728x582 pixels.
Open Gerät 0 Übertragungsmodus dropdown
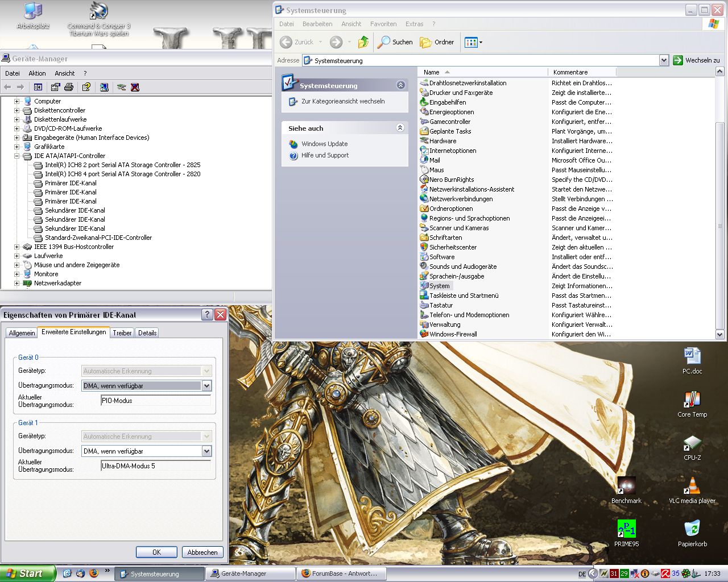click(x=206, y=386)
